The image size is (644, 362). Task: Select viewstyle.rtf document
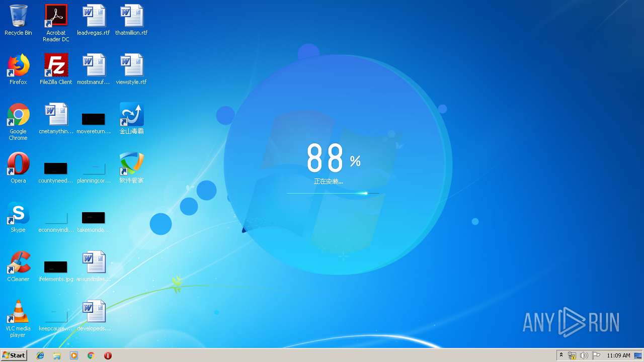[x=131, y=69]
